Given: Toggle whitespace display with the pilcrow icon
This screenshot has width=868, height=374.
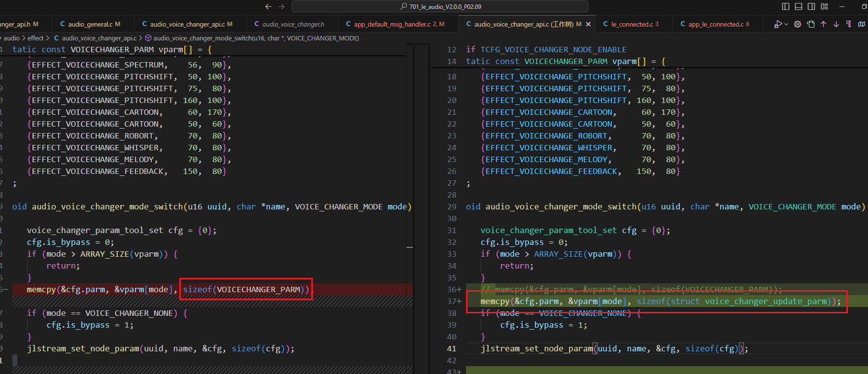Looking at the screenshot, I should point(848,24).
